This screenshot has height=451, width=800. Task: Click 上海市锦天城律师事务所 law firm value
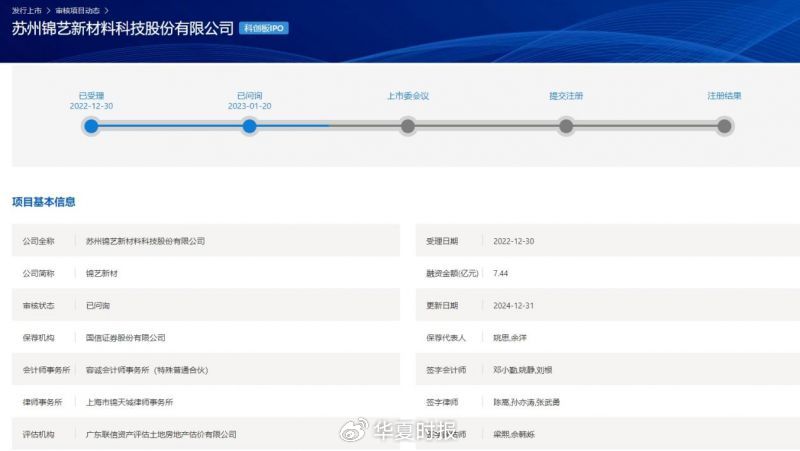129,402
